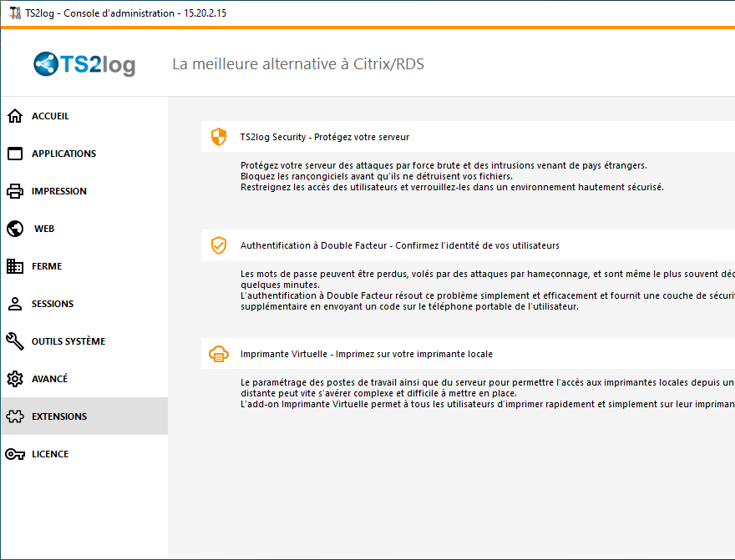The image size is (735, 560).
Task: Click the Avancé gear icon
Action: coord(15,379)
